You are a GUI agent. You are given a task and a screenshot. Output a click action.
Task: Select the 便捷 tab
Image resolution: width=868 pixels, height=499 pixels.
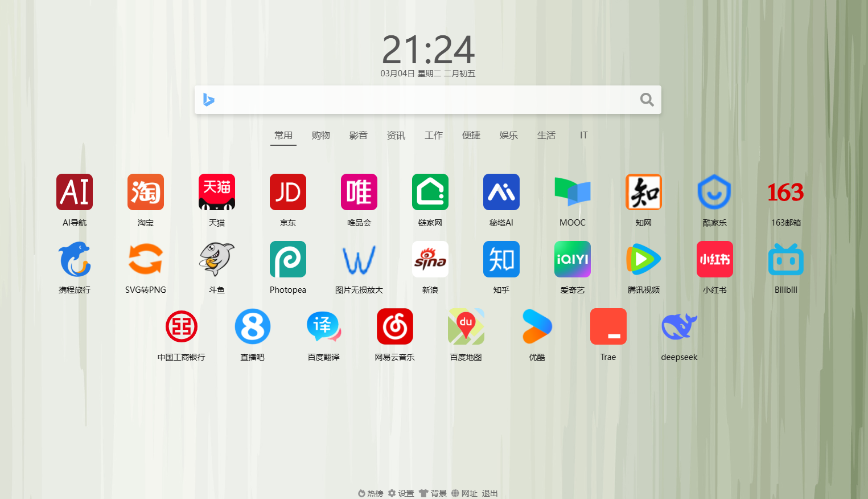[x=471, y=136]
